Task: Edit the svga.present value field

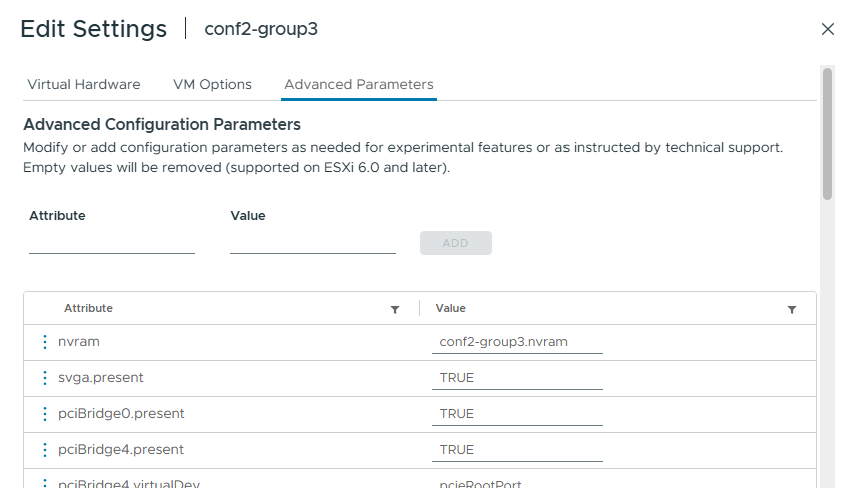Action: pyautogui.click(x=517, y=378)
